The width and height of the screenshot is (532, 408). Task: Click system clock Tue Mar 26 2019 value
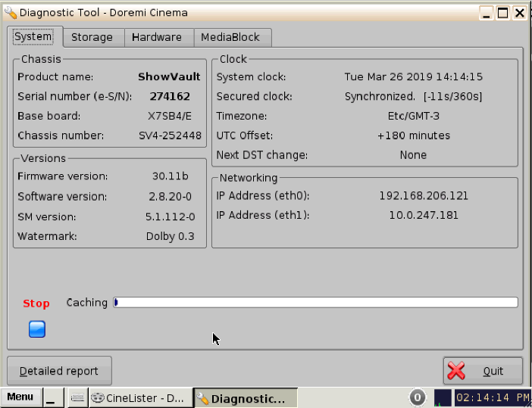coord(414,77)
